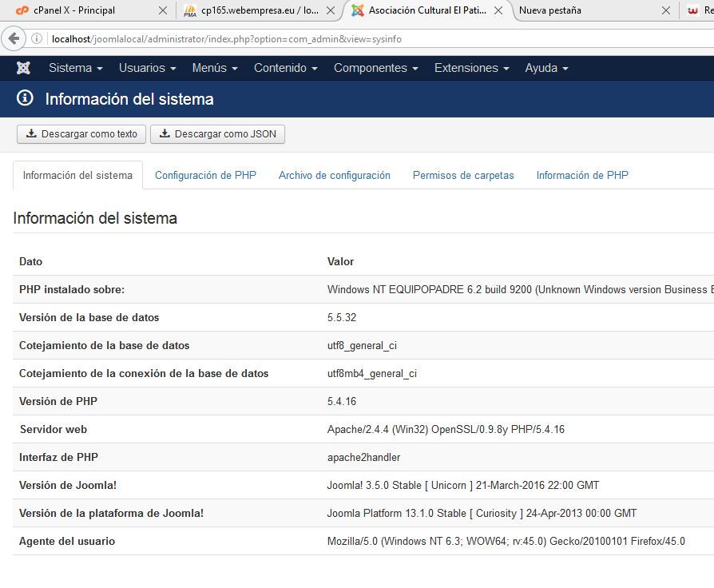This screenshot has height=588, width=714.
Task: Expand the Componentes dropdown menu
Action: 375,68
